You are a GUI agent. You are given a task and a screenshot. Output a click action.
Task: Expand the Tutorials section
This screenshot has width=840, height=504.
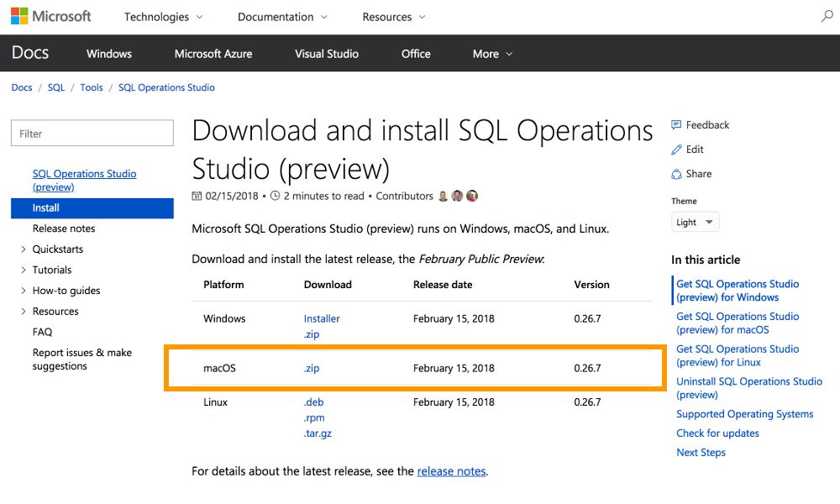tap(24, 270)
